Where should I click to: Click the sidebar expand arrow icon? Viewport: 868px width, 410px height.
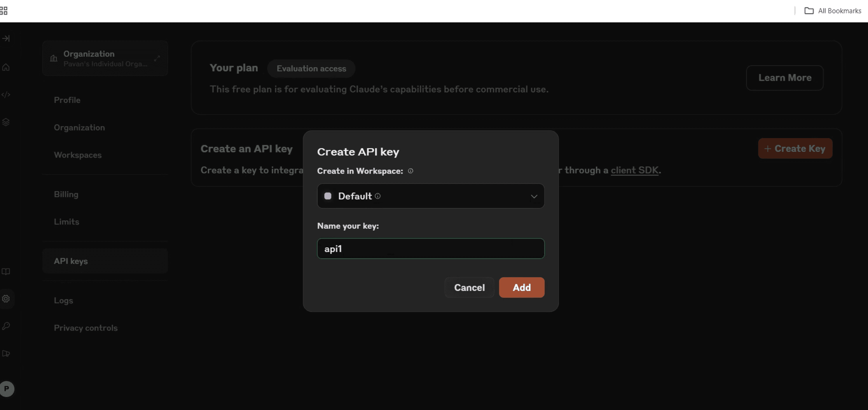6,39
